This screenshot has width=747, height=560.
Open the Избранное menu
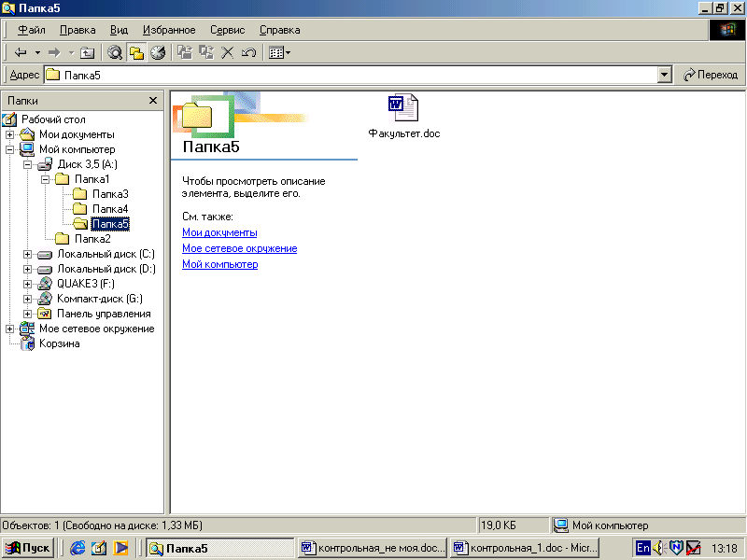click(x=169, y=30)
